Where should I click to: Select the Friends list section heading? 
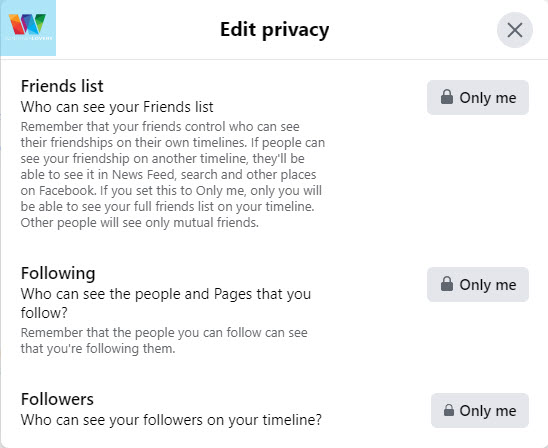pyautogui.click(x=62, y=86)
